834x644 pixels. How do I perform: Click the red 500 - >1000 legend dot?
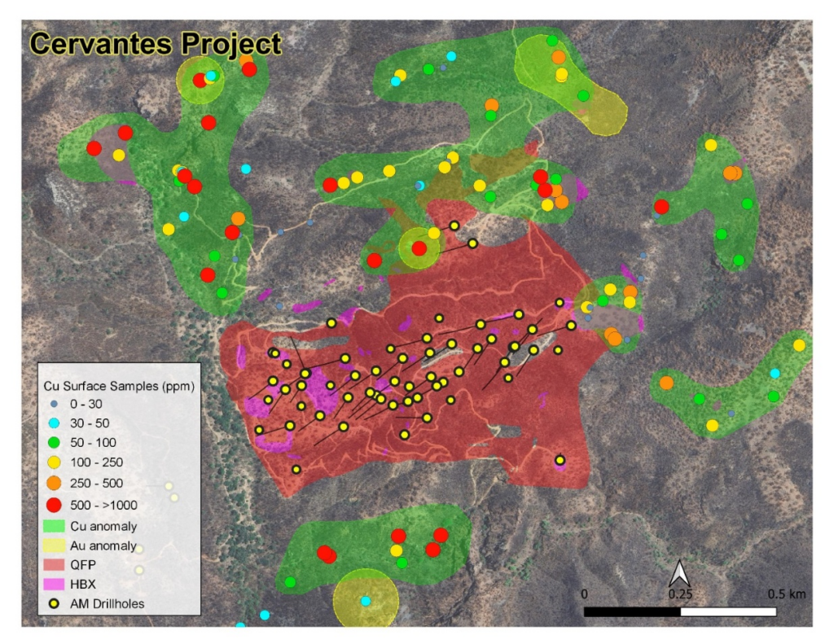(x=55, y=503)
